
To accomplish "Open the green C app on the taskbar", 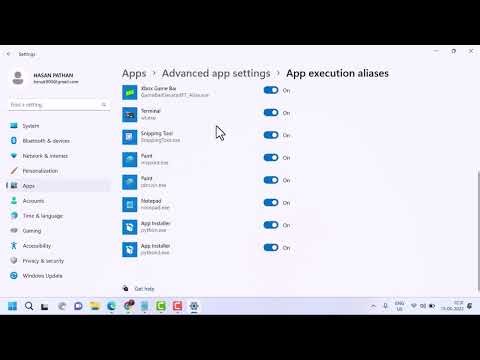I will tap(161, 306).
